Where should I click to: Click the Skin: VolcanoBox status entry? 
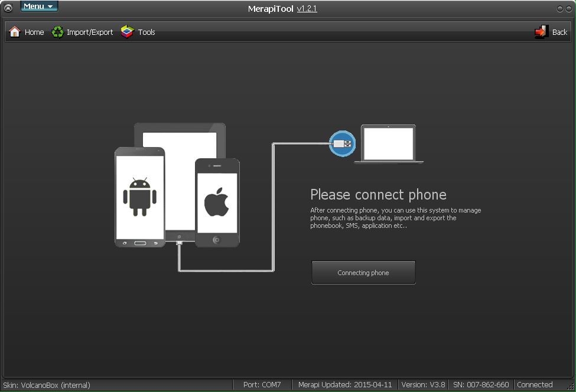[47, 385]
